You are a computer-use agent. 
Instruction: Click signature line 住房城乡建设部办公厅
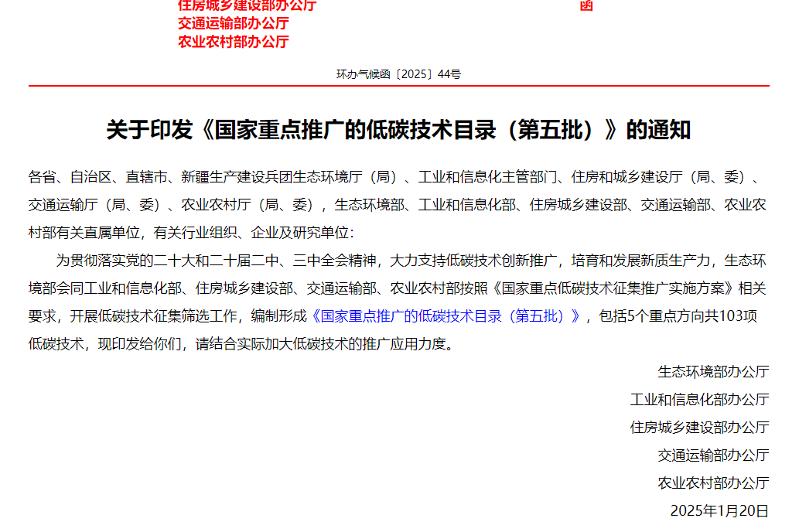(700, 428)
